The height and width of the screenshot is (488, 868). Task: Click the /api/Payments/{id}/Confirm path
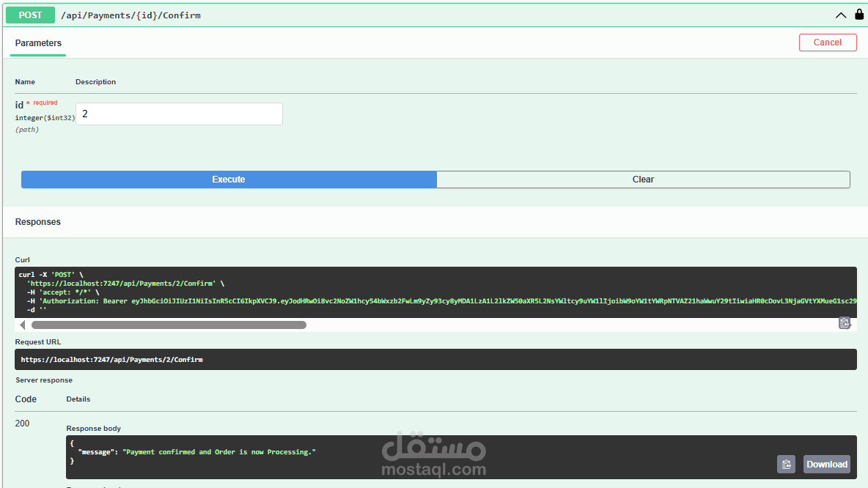131,15
